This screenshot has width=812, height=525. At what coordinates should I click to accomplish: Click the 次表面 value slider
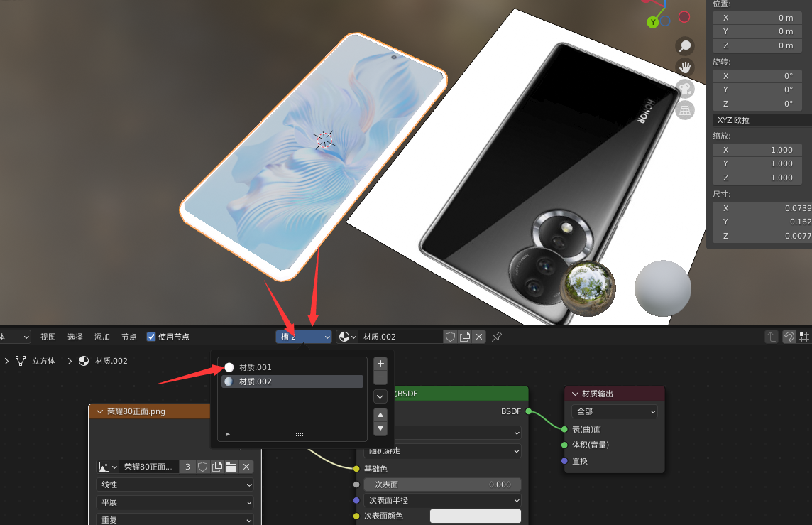click(443, 485)
